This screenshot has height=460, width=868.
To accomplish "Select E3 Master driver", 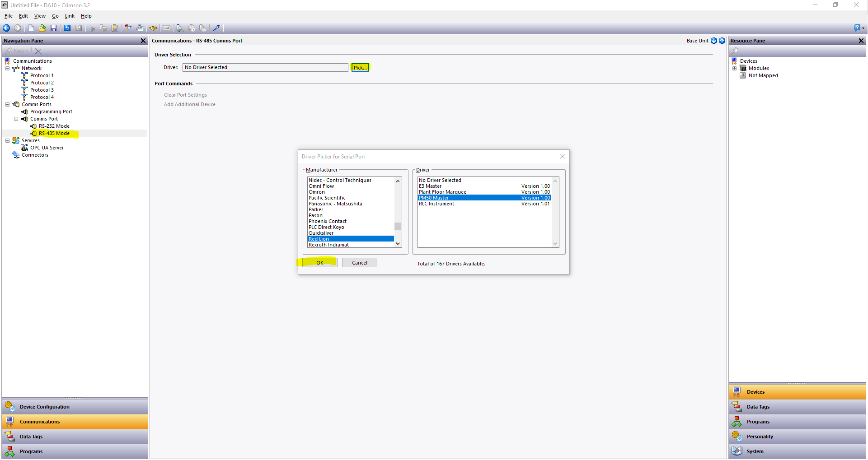I will (484, 186).
